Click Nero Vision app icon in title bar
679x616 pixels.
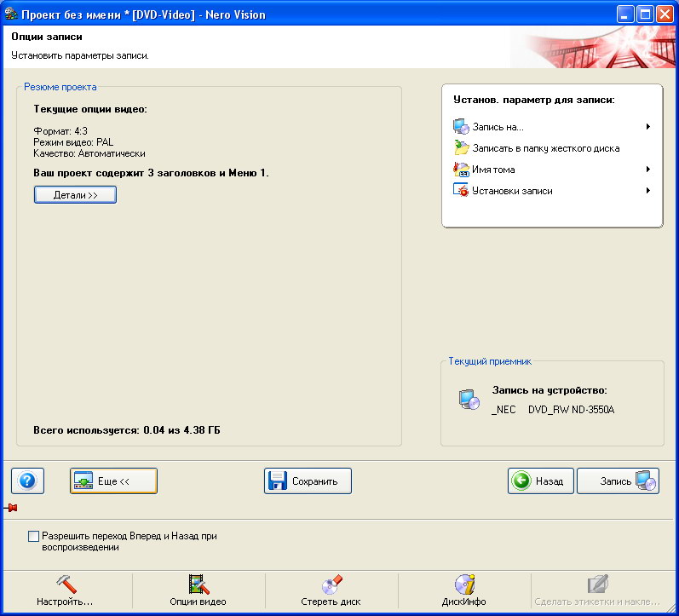(11, 14)
